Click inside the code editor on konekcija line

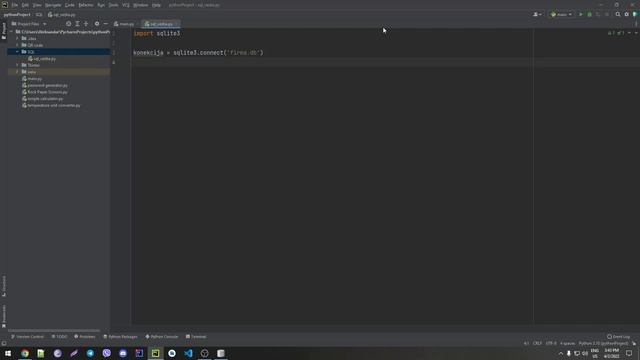(x=198, y=53)
